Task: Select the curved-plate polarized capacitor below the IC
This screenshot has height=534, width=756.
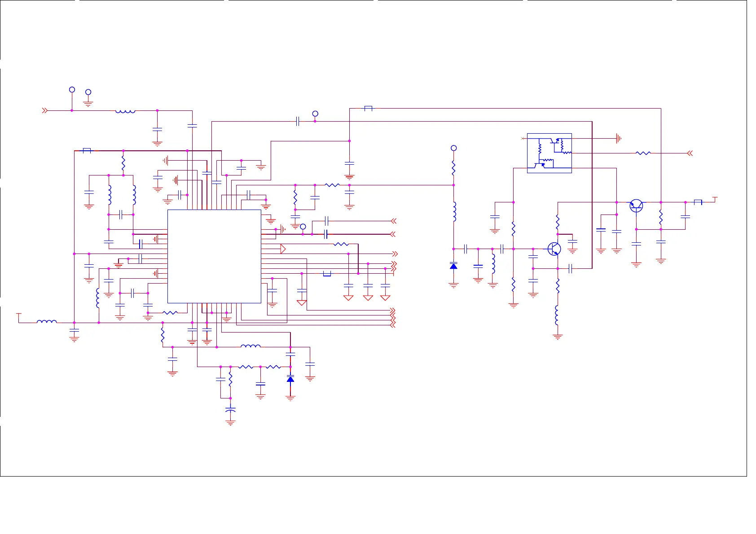Action: click(x=230, y=410)
